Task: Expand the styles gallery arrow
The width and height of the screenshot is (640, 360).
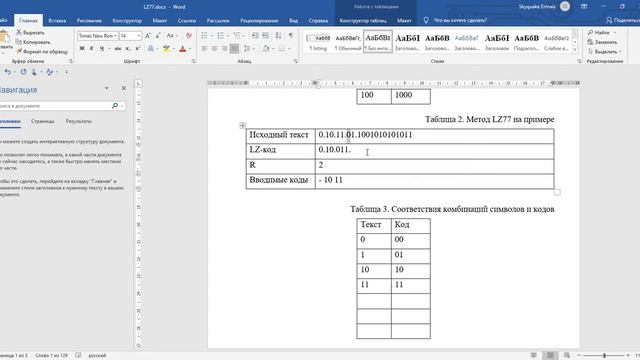Action: pos(575,49)
